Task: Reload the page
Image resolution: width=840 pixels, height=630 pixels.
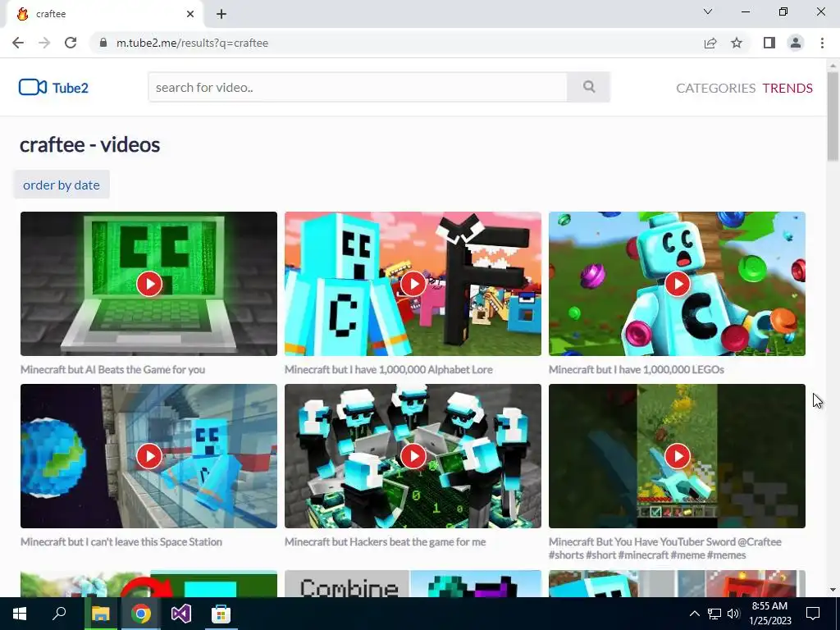Action: tap(71, 43)
